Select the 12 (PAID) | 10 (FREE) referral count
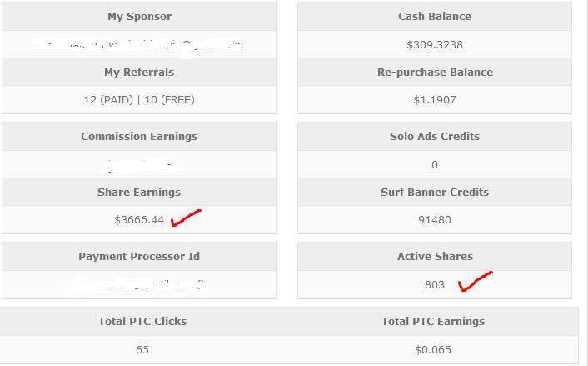 tap(139, 100)
